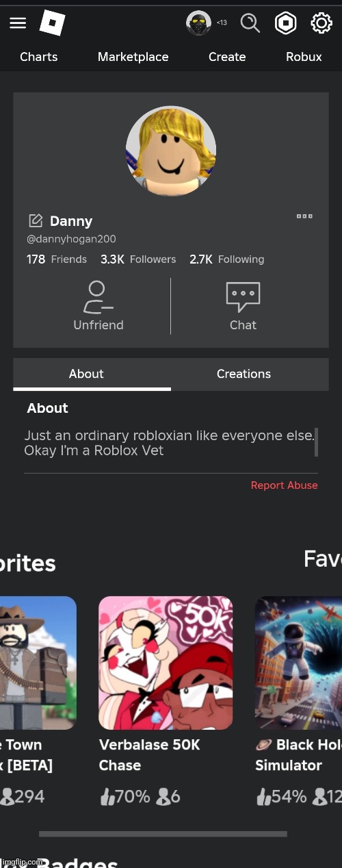
Task: Click the horizontal scrollbar below favorites
Action: 163,834
